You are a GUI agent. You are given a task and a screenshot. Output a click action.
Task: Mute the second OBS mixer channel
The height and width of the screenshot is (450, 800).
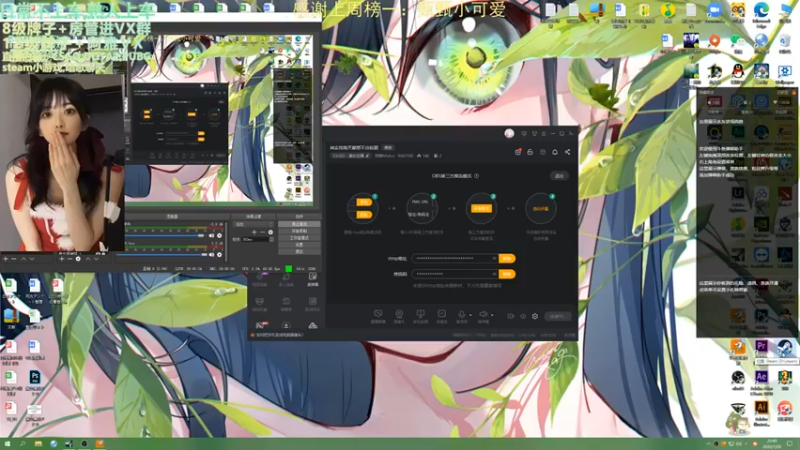coord(211,255)
